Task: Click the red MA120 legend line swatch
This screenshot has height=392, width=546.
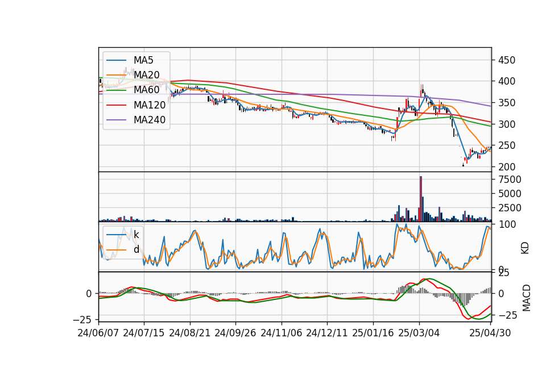Action: point(117,105)
